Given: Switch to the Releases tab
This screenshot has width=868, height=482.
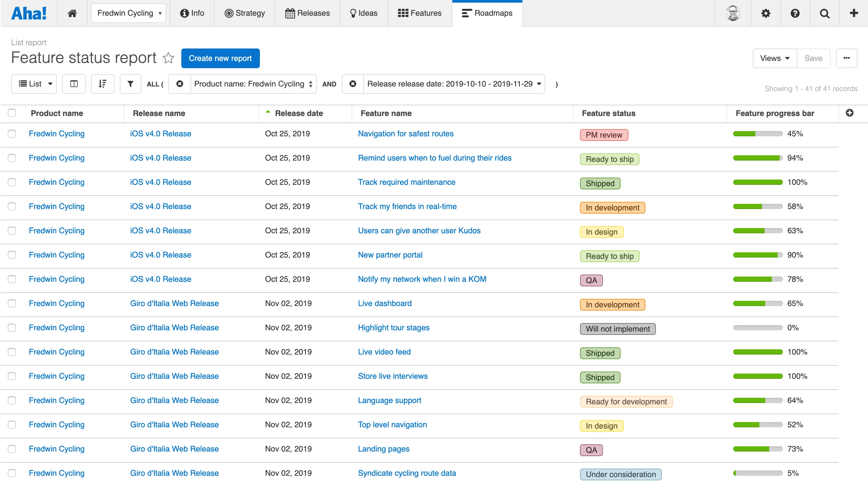Looking at the screenshot, I should tap(307, 13).
